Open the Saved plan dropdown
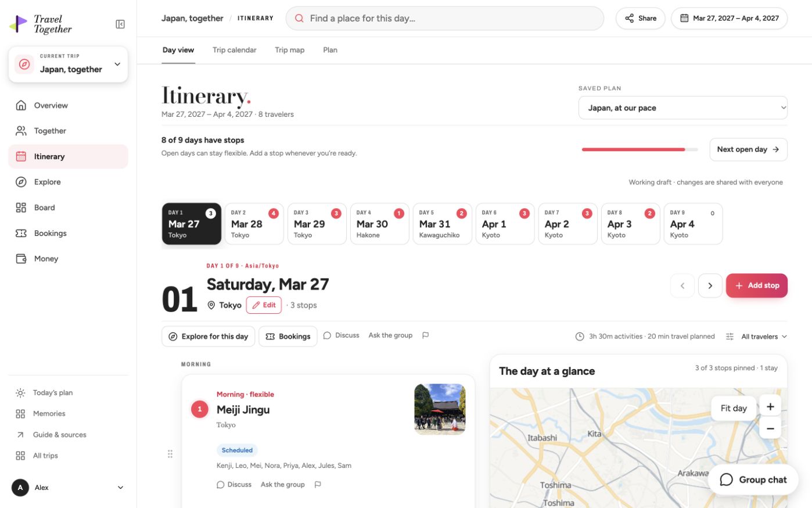 click(x=682, y=108)
